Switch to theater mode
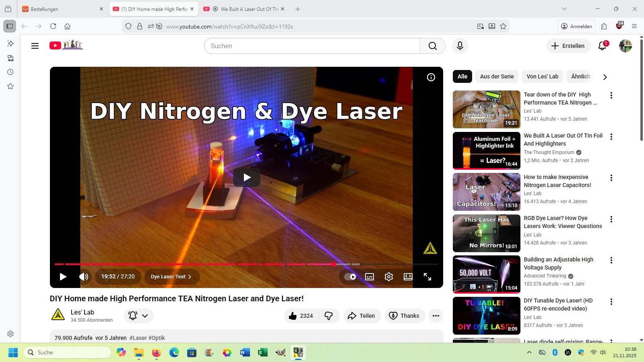Viewport: 644px width, 362px height. click(408, 277)
